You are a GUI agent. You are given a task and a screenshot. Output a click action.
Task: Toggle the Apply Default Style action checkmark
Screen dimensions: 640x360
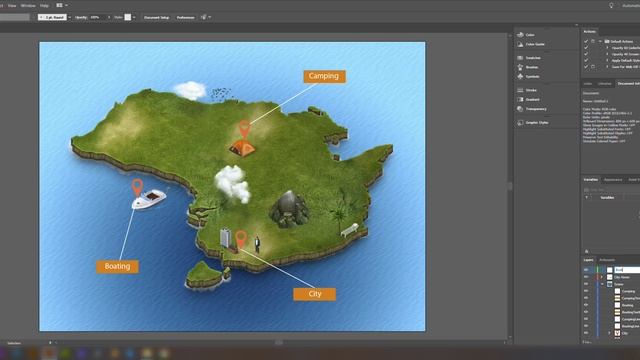click(x=586, y=60)
